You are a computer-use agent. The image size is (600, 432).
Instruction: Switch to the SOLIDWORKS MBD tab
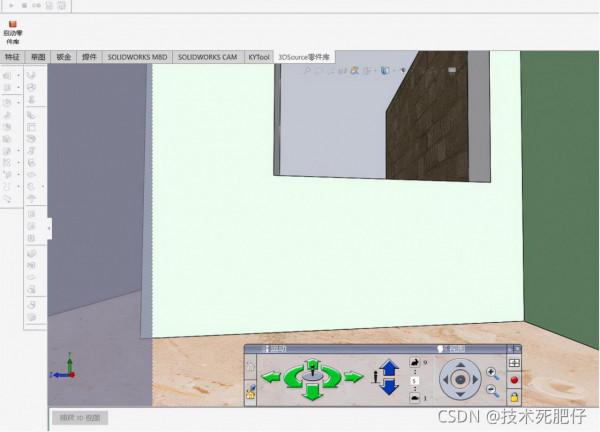[137, 57]
